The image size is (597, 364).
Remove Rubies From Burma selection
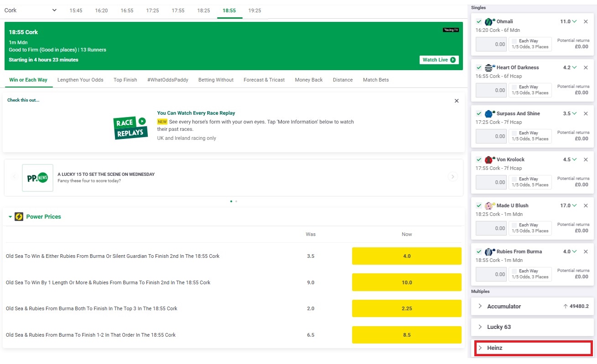pos(586,251)
